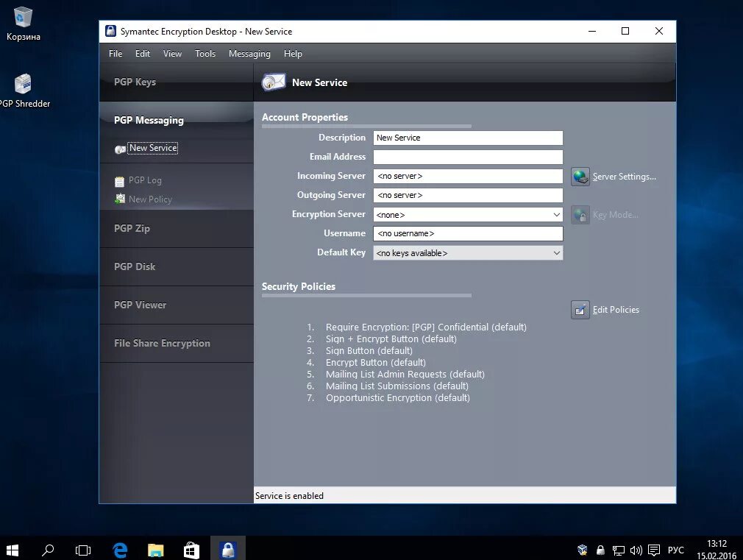Viewport: 743px width, 560px height.
Task: Click the New Policy icon
Action: pos(120,199)
